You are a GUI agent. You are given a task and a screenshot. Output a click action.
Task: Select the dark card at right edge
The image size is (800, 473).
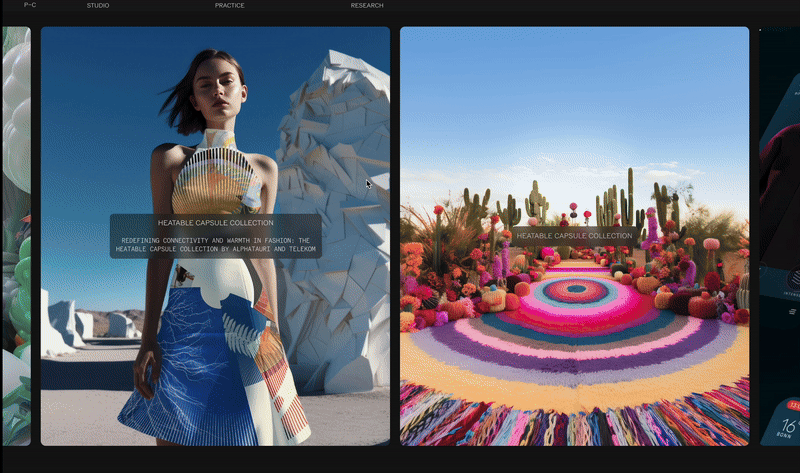pyautogui.click(x=779, y=150)
